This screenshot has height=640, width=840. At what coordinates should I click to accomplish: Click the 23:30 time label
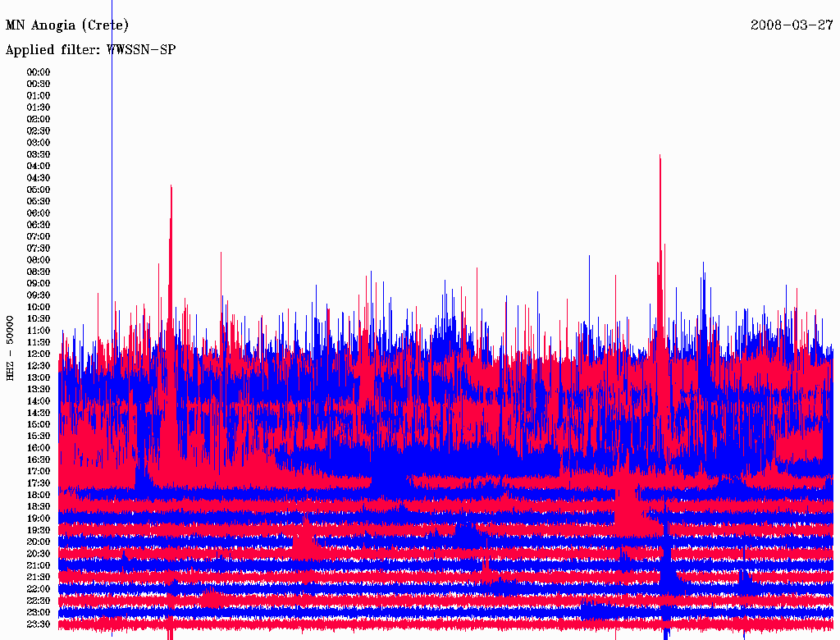(x=39, y=624)
